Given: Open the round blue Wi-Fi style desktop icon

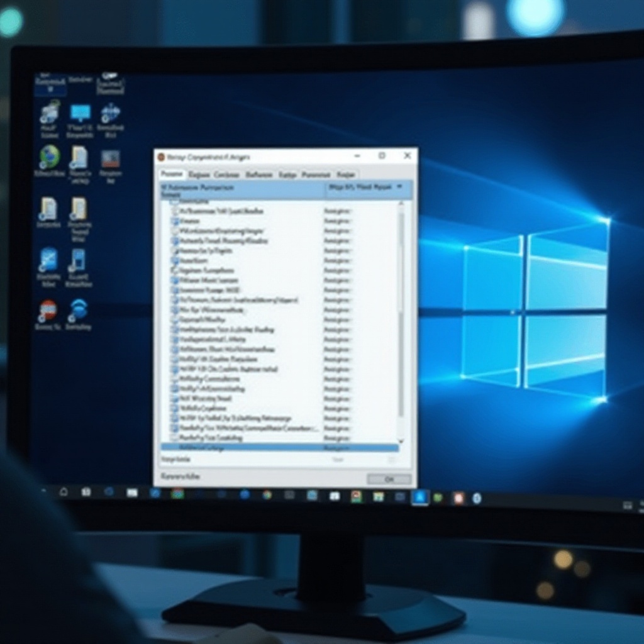Looking at the screenshot, I should click(x=79, y=309).
